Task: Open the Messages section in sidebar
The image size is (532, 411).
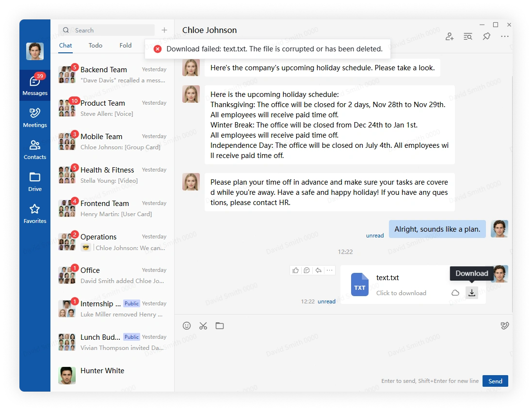Action: [35, 85]
